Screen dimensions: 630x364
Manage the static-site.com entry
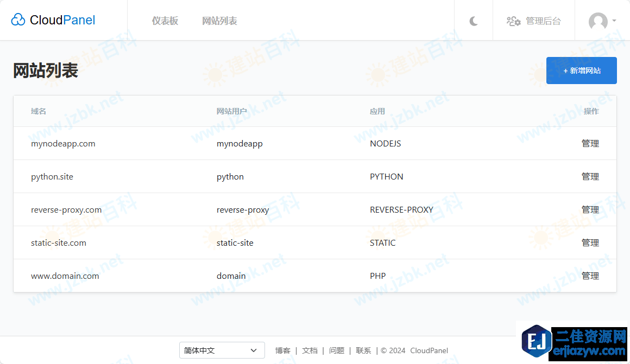(x=590, y=242)
